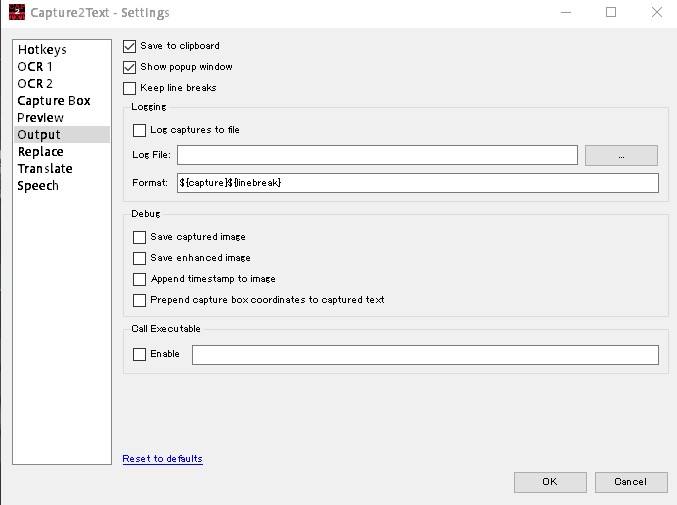
Task: Close the Settings window
Action: 657,13
